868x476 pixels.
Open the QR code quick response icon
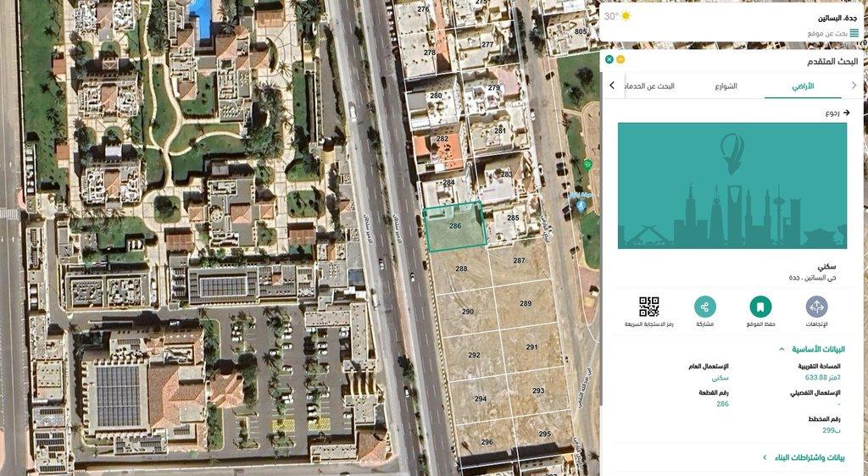[x=648, y=307]
